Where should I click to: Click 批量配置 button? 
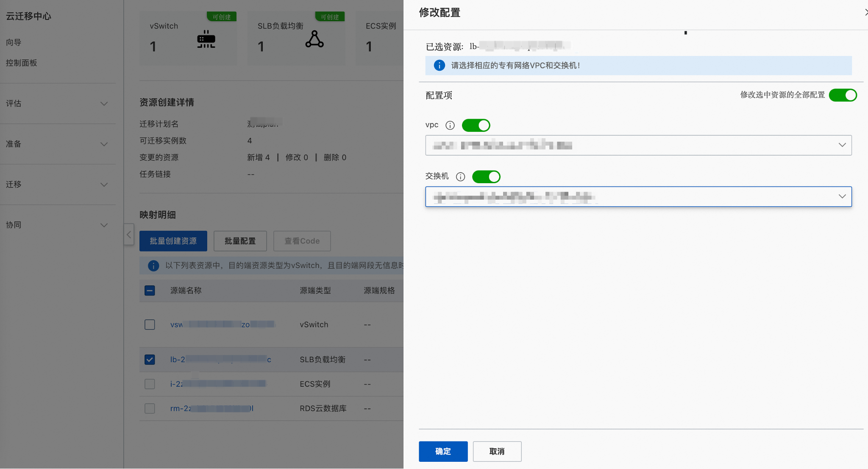(x=240, y=241)
